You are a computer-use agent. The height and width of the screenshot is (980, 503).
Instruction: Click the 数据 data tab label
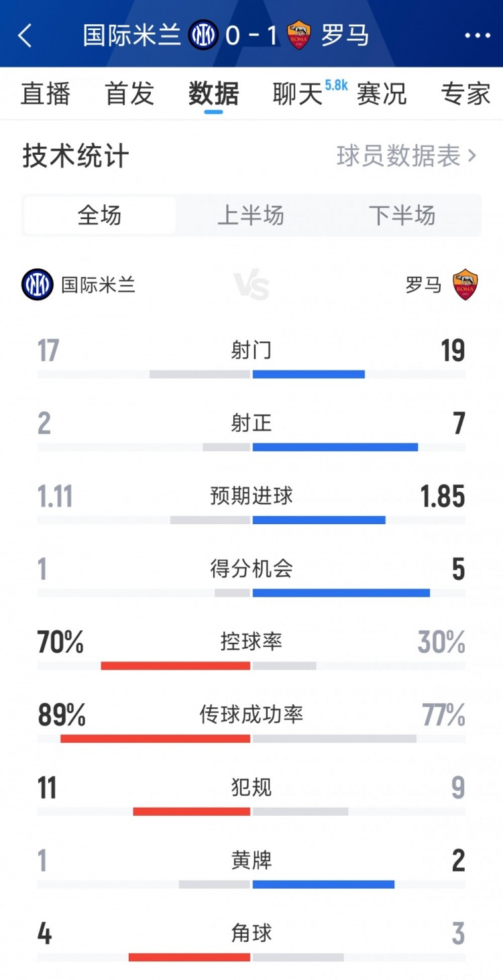coord(213,95)
